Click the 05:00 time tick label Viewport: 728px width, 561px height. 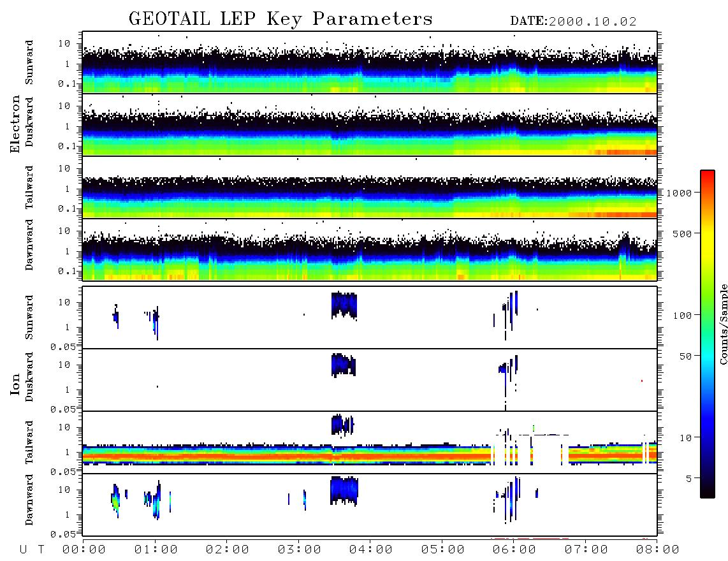coord(442,550)
